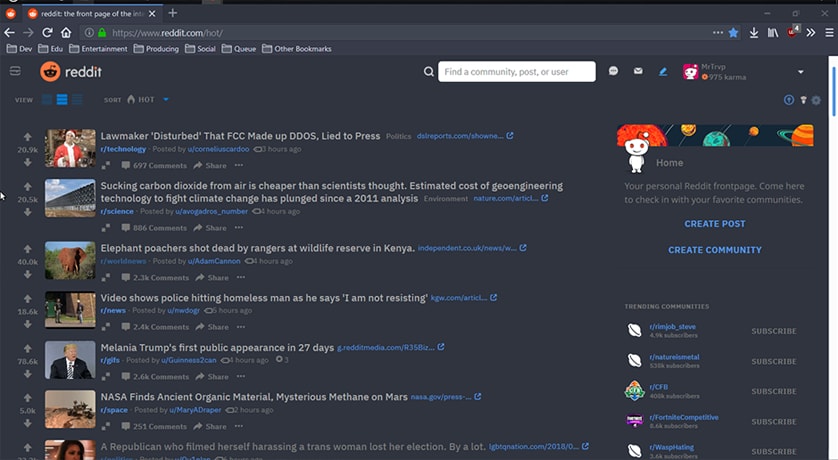The width and height of the screenshot is (838, 460).
Task: Upvote the carbon dioxide science post
Action: tap(27, 186)
